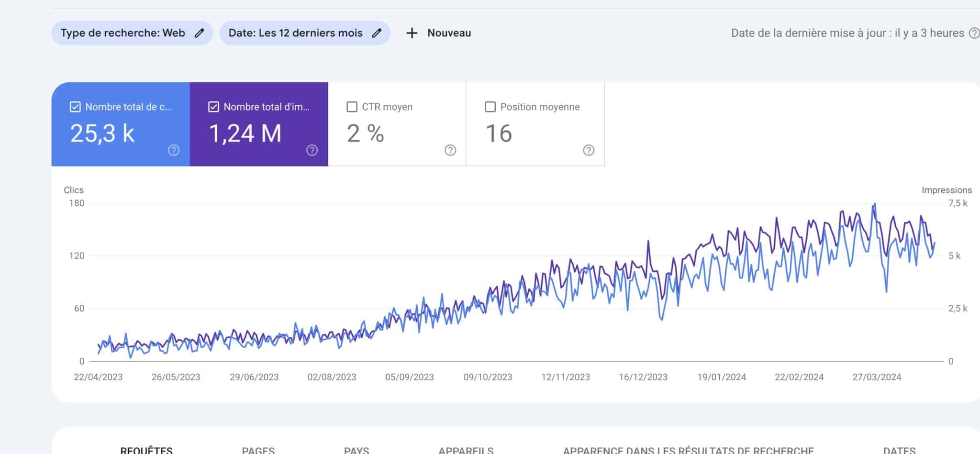Open help icon on CTR moyen card
This screenshot has height=454, width=980.
(x=450, y=150)
